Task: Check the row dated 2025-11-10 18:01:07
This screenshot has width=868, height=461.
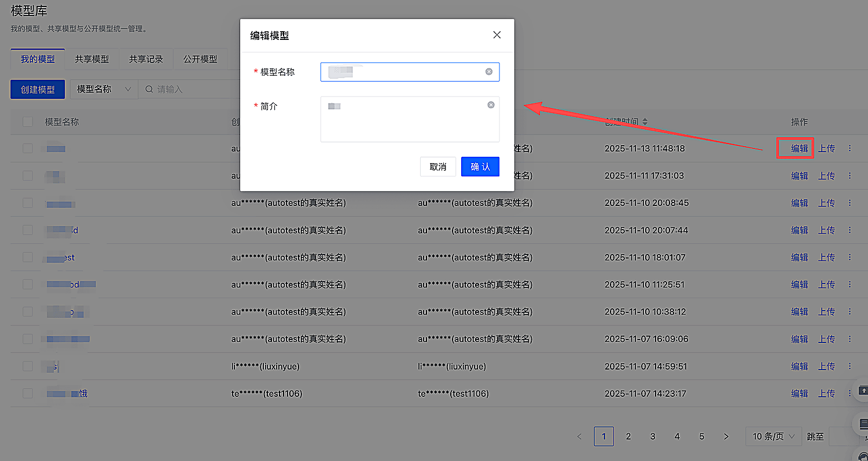Action: (x=28, y=257)
